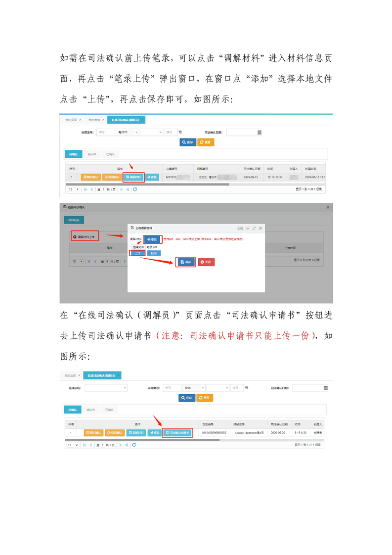Maximize the 上传调解材料 dialog
This screenshot has width=392, height=555.
[x=254, y=229]
